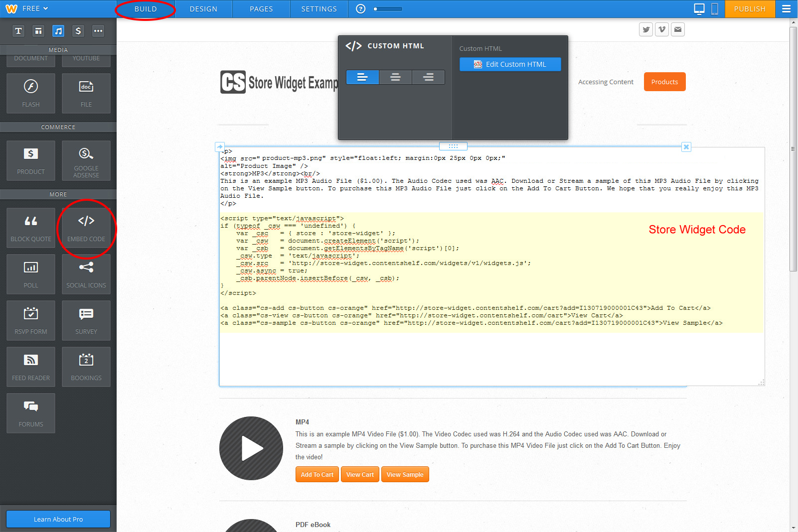This screenshot has width=798, height=532.
Task: Choose the Product element
Action: 31,160
